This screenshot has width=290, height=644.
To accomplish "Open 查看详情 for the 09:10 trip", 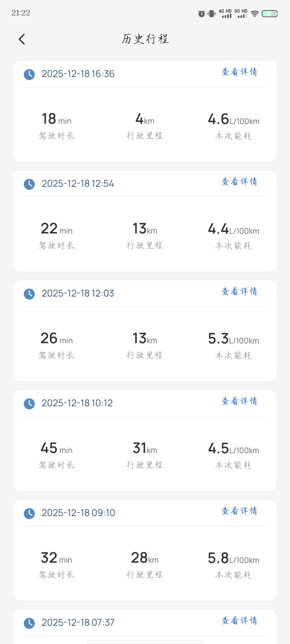I will tap(239, 511).
